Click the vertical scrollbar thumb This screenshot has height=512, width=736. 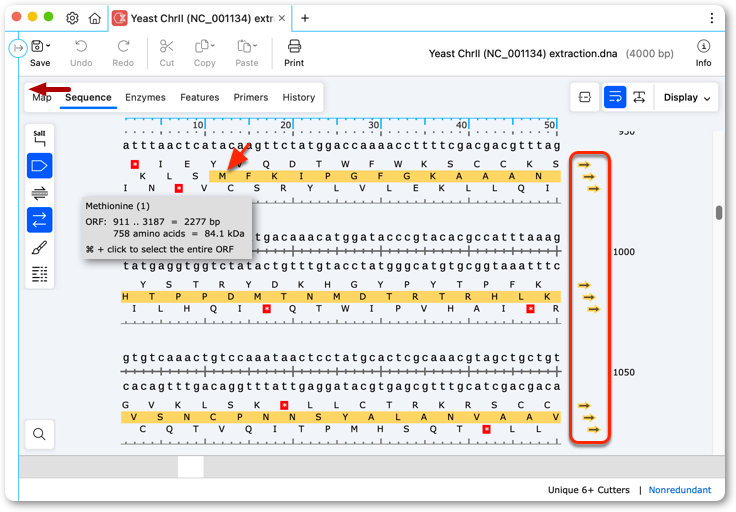click(x=719, y=213)
